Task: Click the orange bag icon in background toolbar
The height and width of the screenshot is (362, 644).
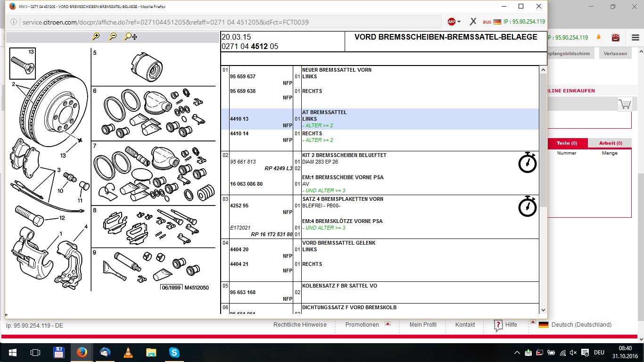Action: tap(599, 37)
